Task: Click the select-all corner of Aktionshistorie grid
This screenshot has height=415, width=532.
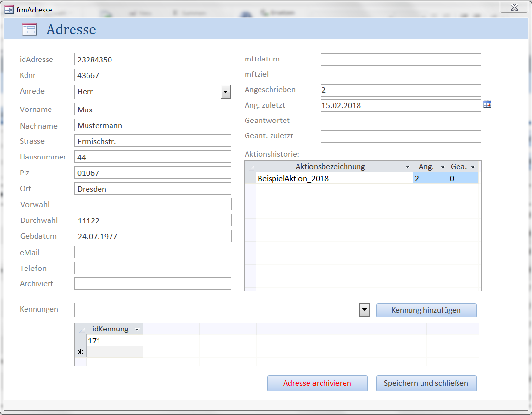Action: 250,167
